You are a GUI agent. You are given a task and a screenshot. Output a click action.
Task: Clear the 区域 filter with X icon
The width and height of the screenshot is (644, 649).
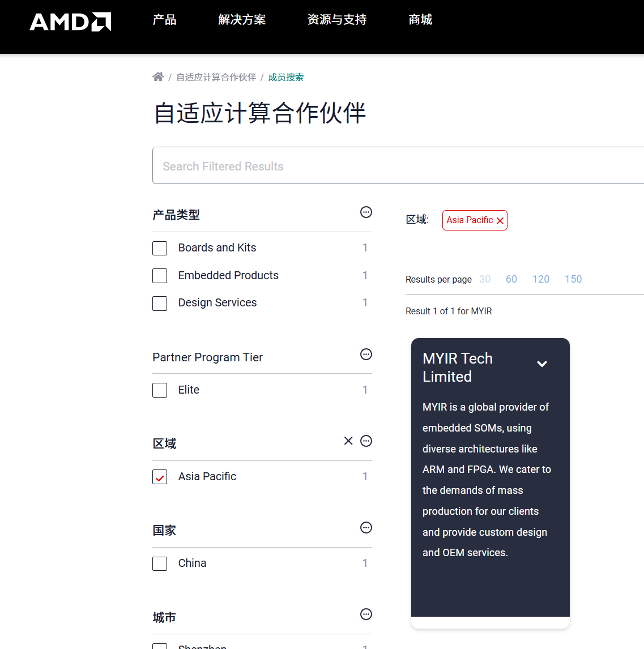click(x=348, y=441)
